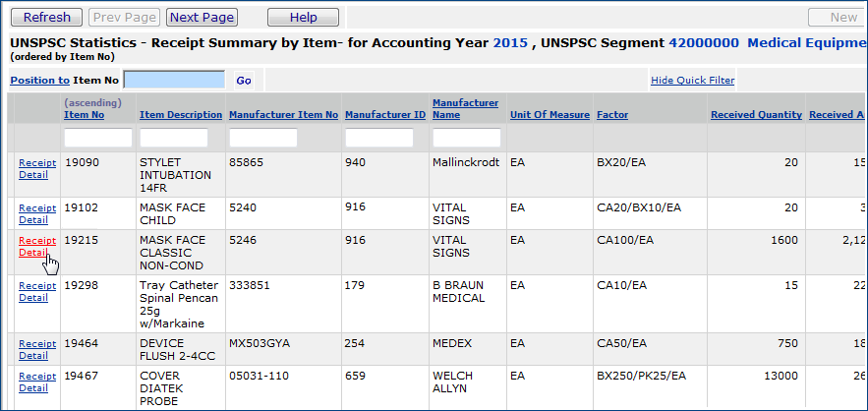Sort by Manufacturer Item No column

pos(283,115)
